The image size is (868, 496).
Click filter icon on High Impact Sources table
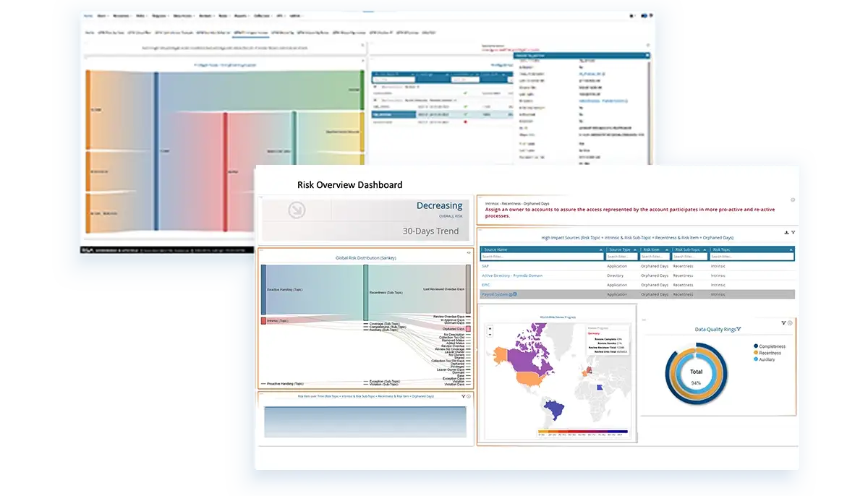click(x=793, y=232)
